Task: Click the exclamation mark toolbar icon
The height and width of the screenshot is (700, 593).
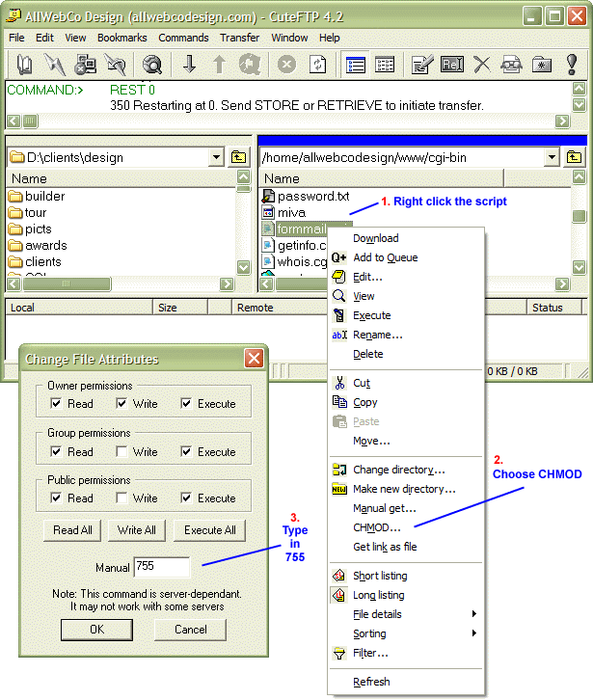Action: pos(572,65)
